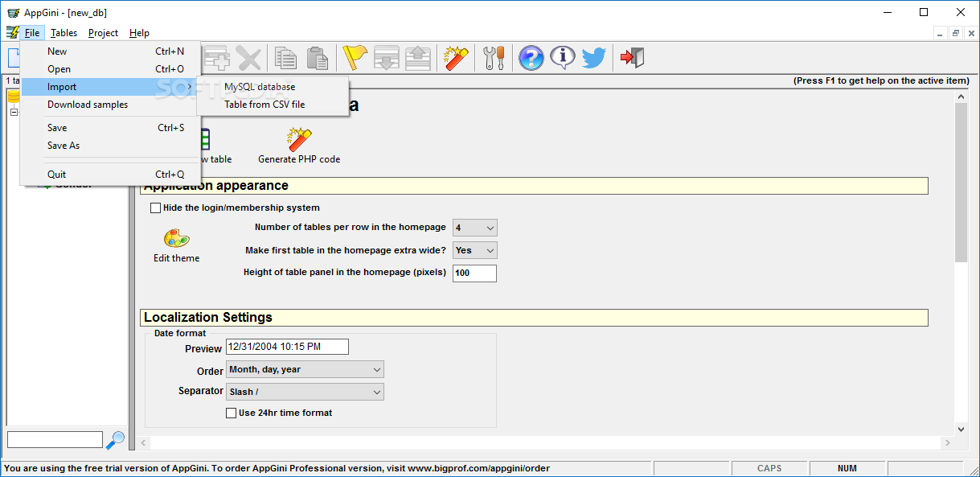This screenshot has width=980, height=477.
Task: Click the yellow flag toolbar icon
Action: [x=355, y=58]
